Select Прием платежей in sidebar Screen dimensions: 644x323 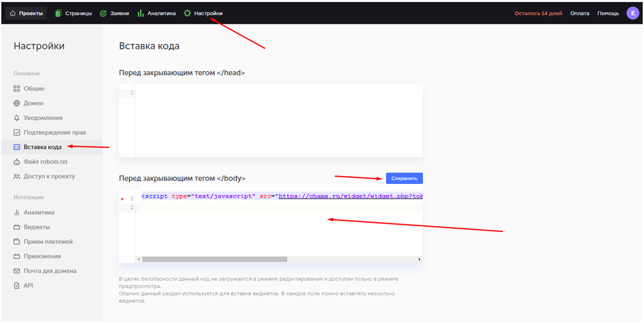[48, 242]
